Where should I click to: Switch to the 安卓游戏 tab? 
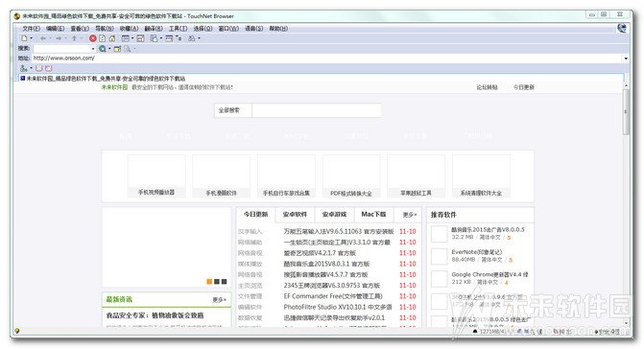pyautogui.click(x=334, y=214)
